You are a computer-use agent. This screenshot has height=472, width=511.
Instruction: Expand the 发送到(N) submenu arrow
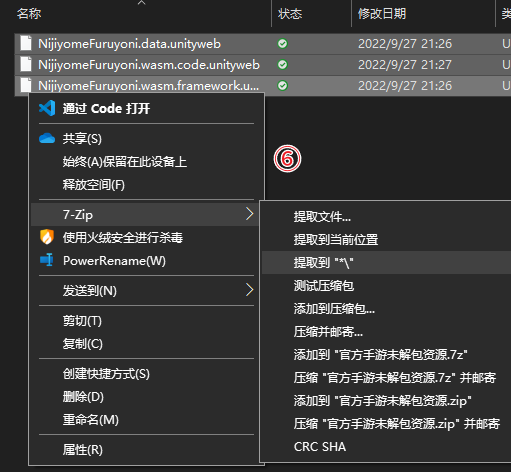250,290
